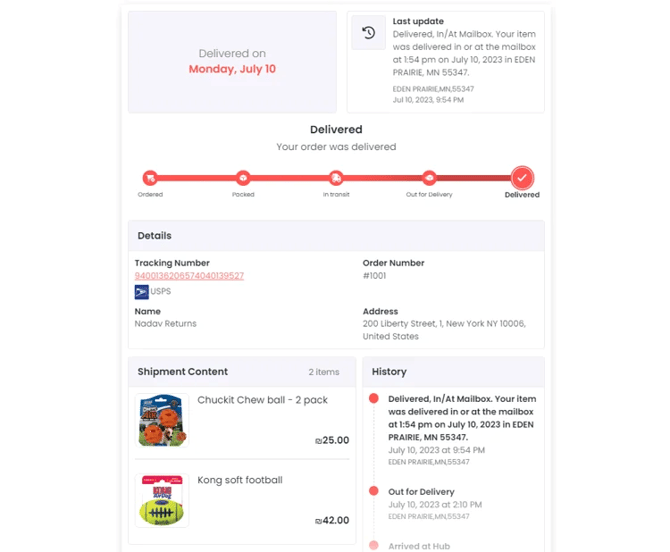Click the Kong soft football item title
670x552 pixels.
click(x=240, y=480)
